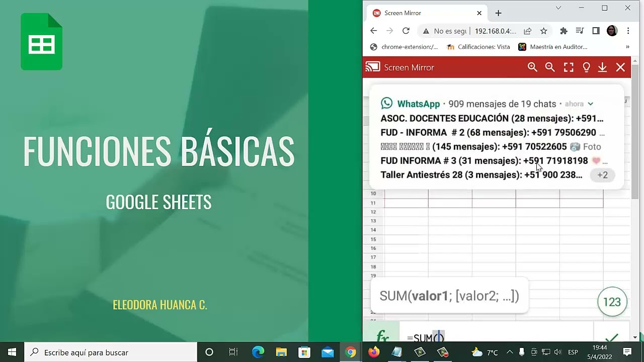The height and width of the screenshot is (362, 644).
Task: Open Mail app from taskbar
Action: pos(328,352)
